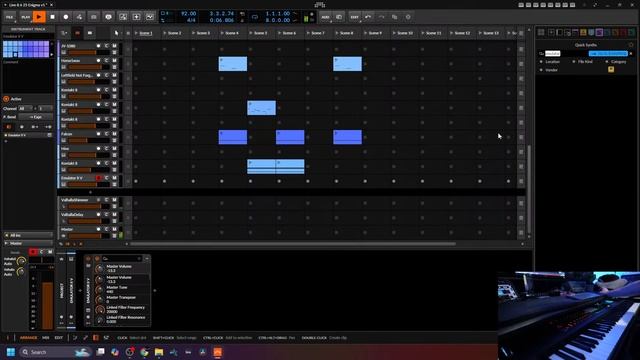Open the ADD menu button
The width and height of the screenshot is (640, 360).
[x=325, y=17]
